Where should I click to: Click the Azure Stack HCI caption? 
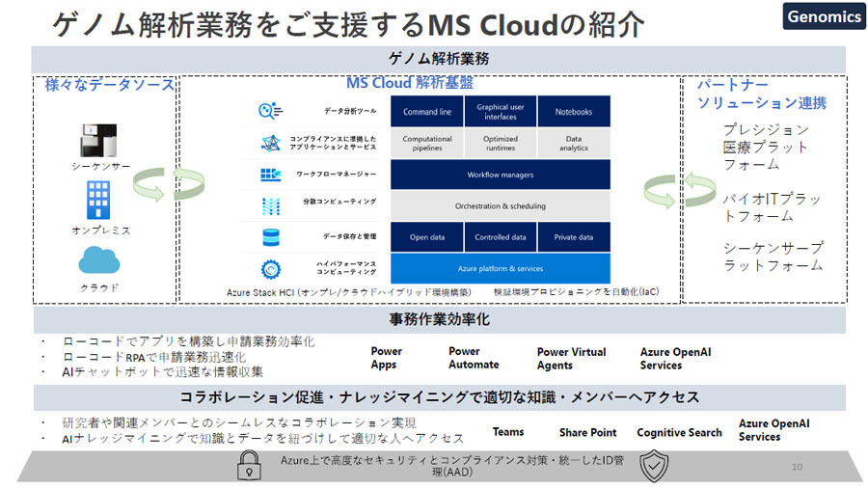click(349, 292)
